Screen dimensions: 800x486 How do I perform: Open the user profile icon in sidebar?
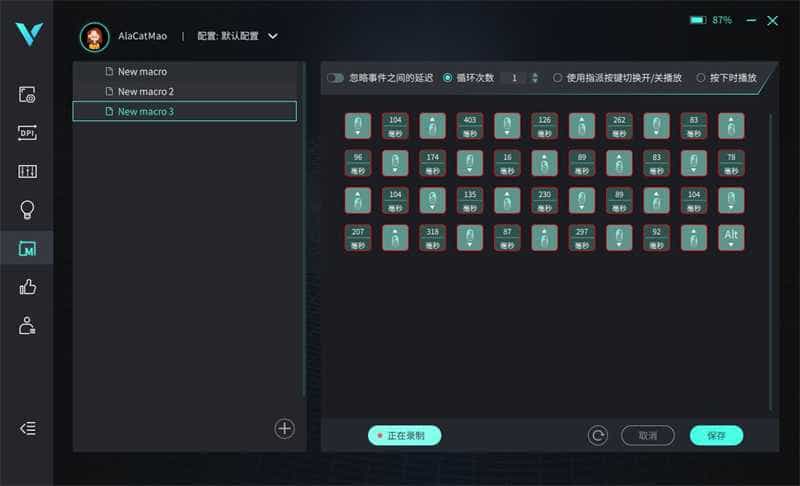pyautogui.click(x=28, y=325)
